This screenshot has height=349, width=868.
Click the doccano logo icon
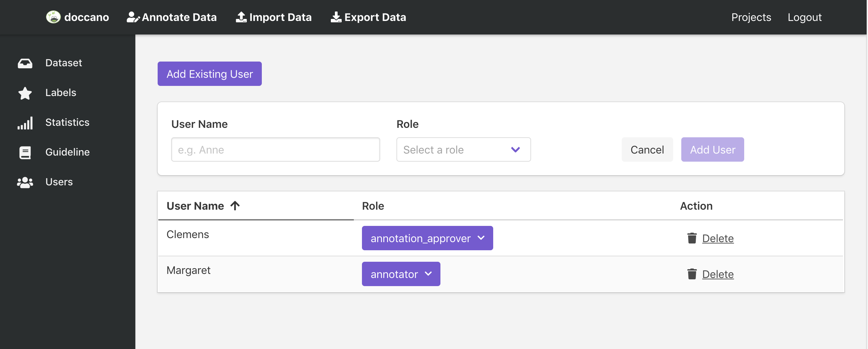[53, 17]
